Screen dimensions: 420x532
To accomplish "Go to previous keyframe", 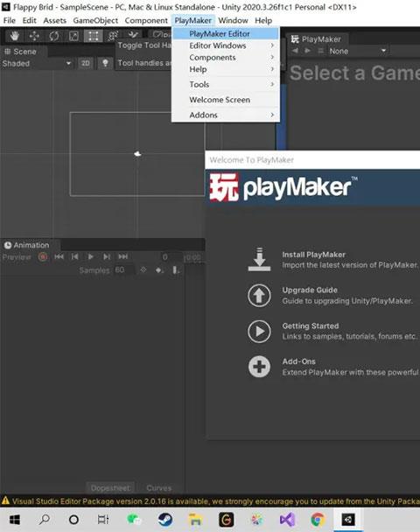I will pyautogui.click(x=75, y=257).
